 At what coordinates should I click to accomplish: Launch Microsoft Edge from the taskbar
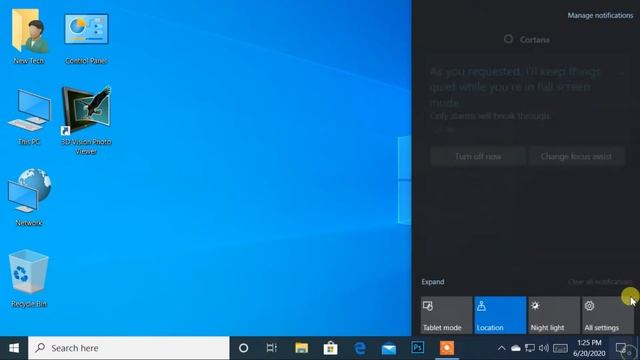360,348
